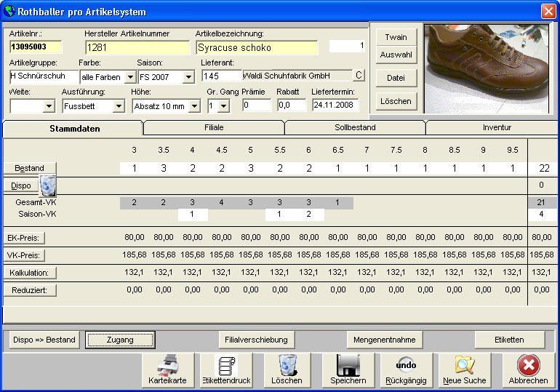Screen dimensions: 560x392
Task: Click the Zugang button
Action: [x=120, y=340]
